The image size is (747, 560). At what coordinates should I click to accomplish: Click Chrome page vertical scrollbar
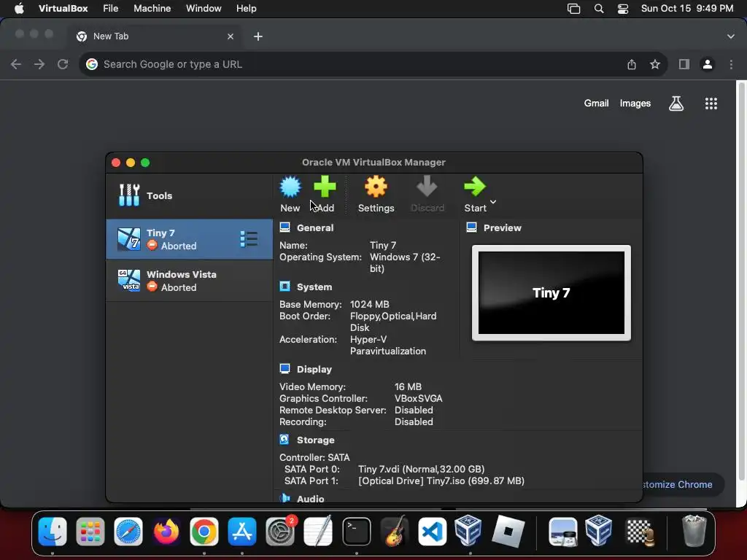(x=741, y=281)
